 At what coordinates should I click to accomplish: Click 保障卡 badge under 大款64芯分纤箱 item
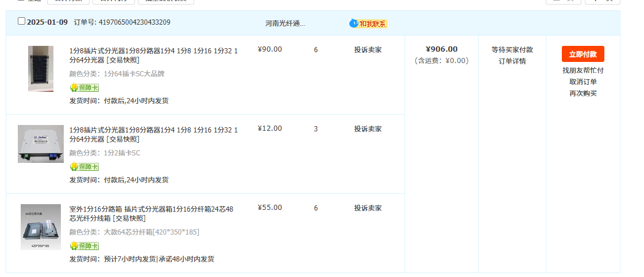(x=84, y=246)
